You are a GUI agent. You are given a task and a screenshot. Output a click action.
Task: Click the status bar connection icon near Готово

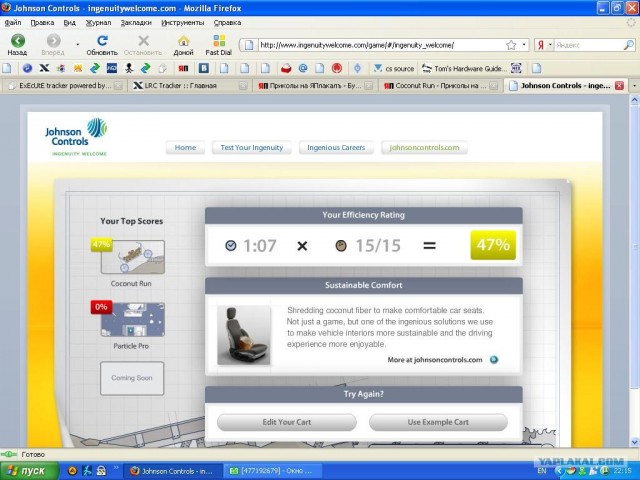point(9,454)
